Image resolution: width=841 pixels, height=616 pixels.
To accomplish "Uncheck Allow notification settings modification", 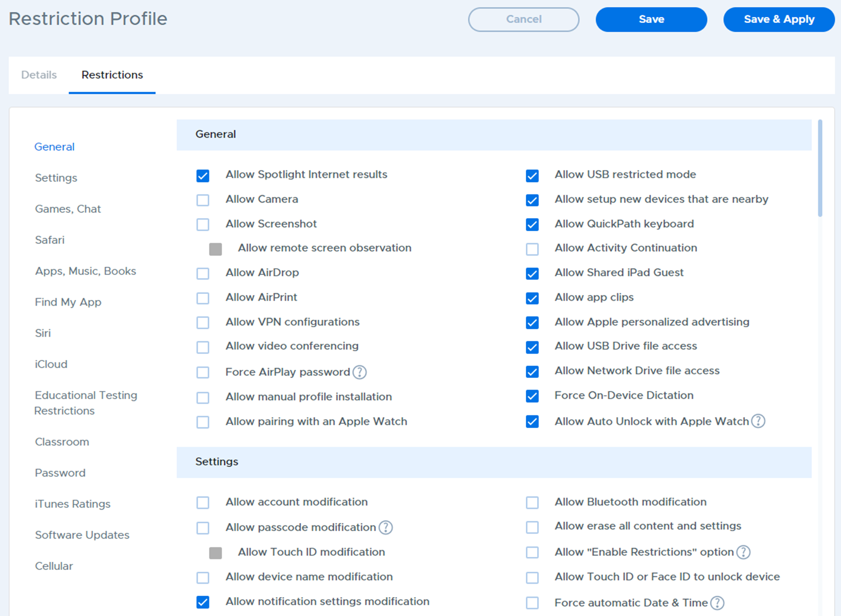I will [203, 602].
